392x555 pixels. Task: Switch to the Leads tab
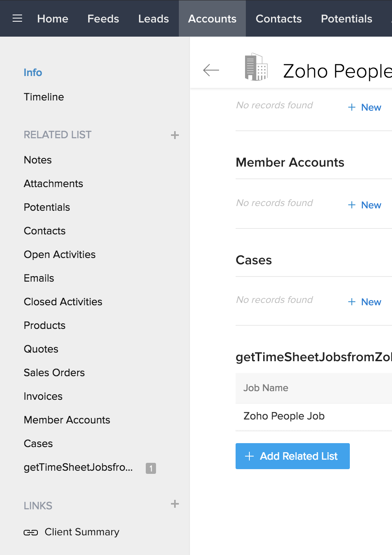point(154,19)
